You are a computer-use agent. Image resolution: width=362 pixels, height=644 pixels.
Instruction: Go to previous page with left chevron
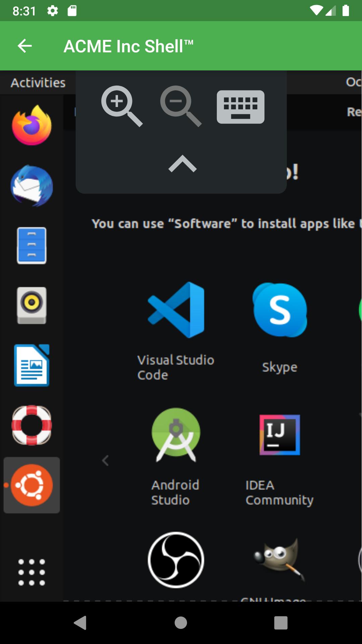105,461
